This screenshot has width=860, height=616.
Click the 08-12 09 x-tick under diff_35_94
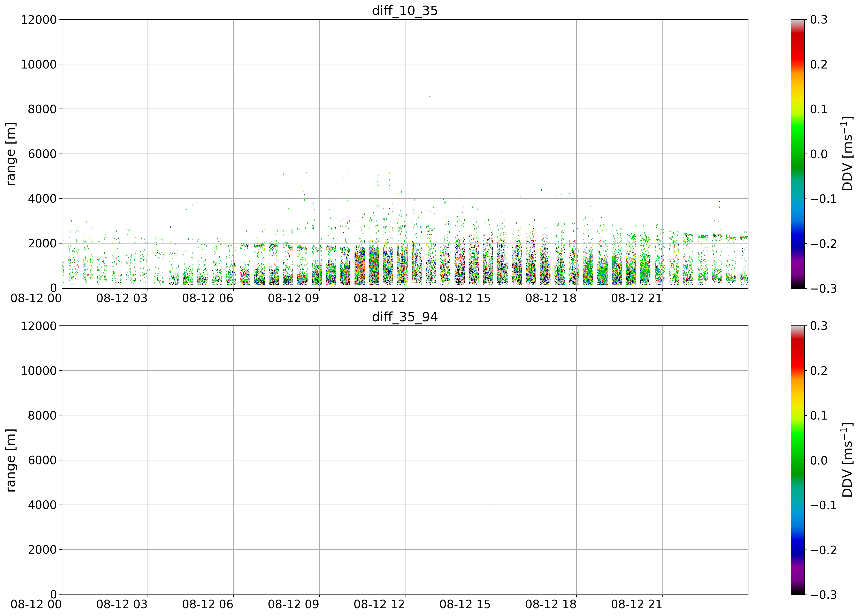[x=294, y=605]
